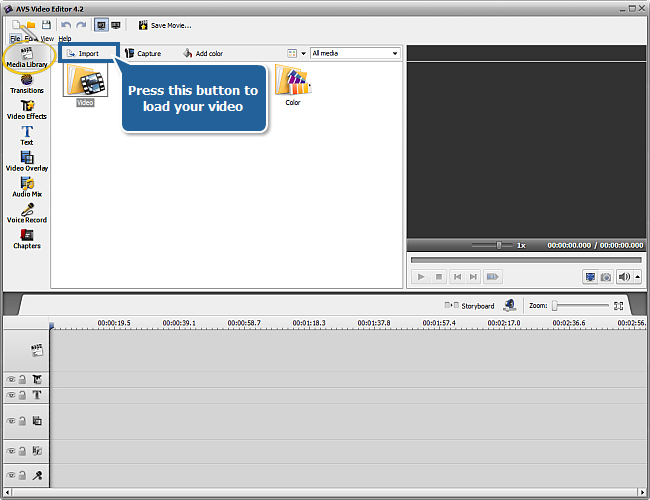Click the preview playback progress bar
The image size is (650, 500).
[x=526, y=260]
